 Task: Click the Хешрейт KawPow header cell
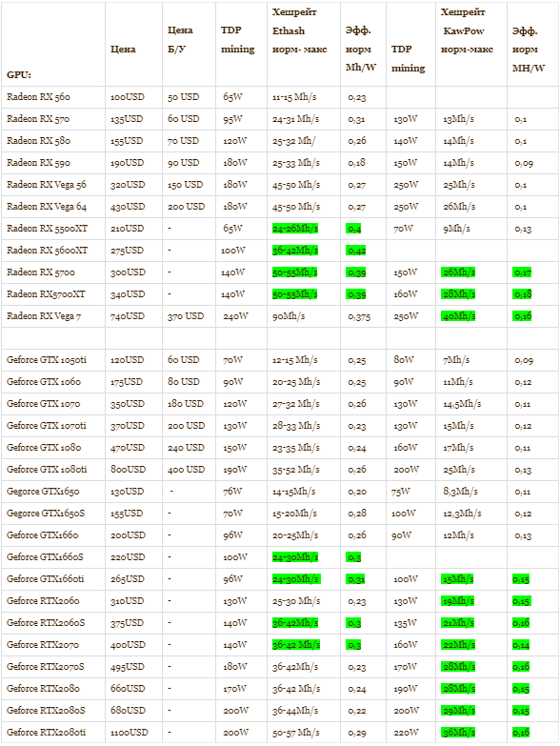coord(467,30)
